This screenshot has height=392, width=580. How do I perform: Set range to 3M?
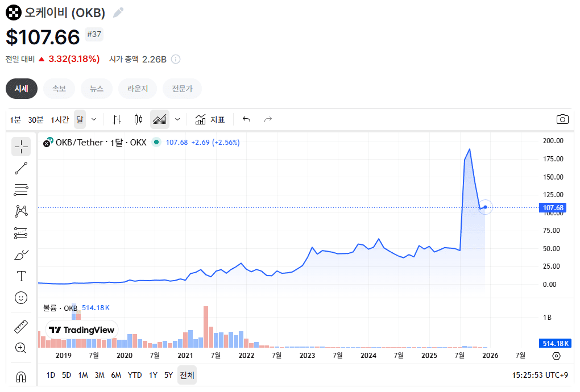100,375
